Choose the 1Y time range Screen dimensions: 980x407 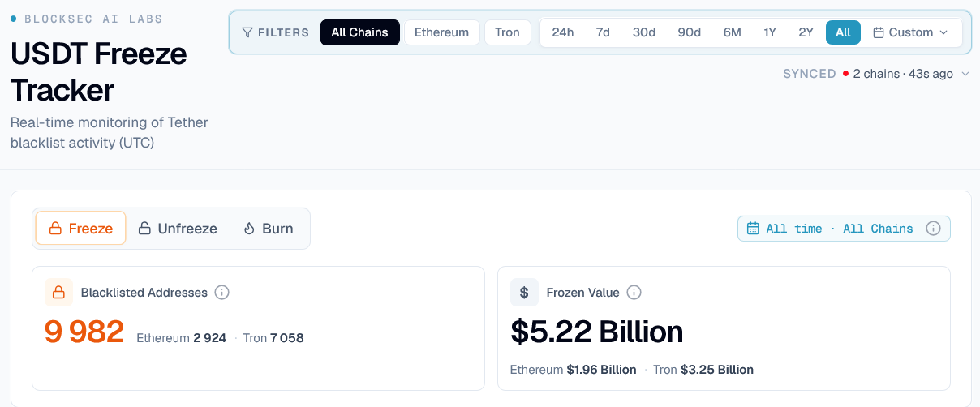770,32
